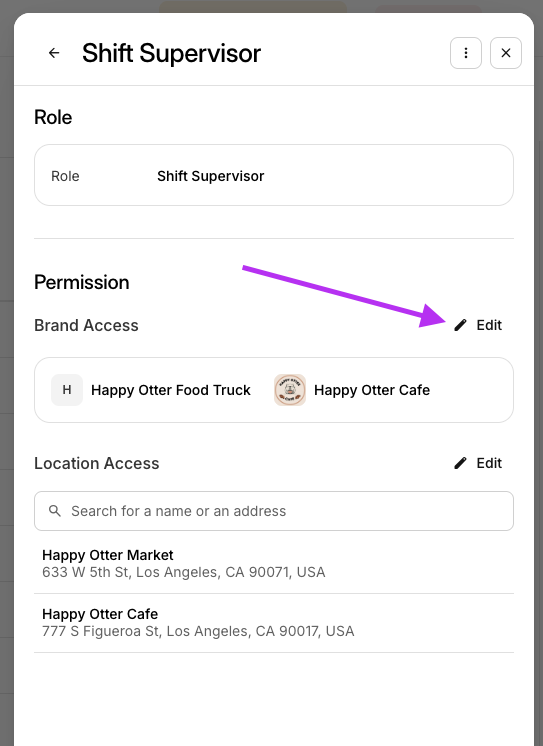Screen dimensions: 543x746
Task: Focus the name or address search field
Action: [274, 511]
